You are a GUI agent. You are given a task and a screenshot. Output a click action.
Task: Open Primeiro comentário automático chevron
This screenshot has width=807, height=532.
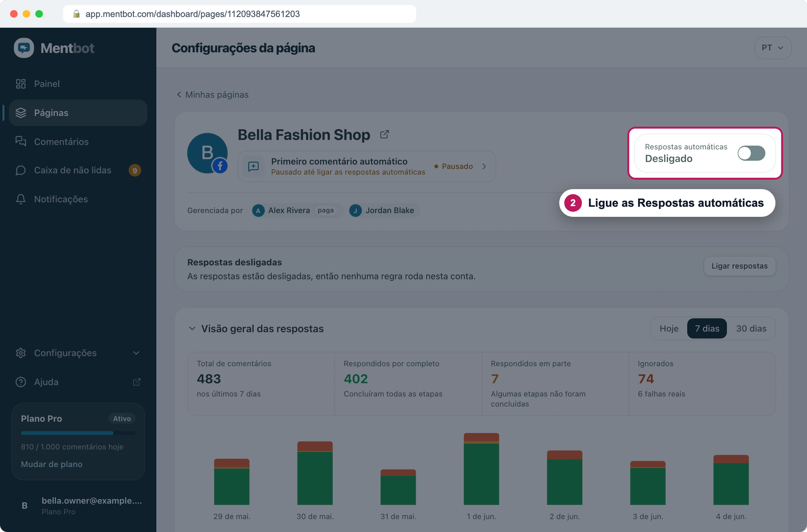[x=484, y=166]
